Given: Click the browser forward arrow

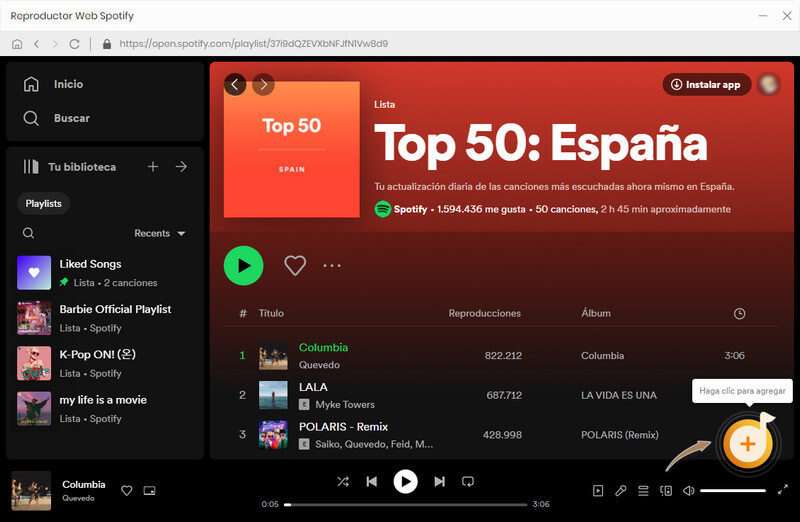Looking at the screenshot, I should coord(55,44).
